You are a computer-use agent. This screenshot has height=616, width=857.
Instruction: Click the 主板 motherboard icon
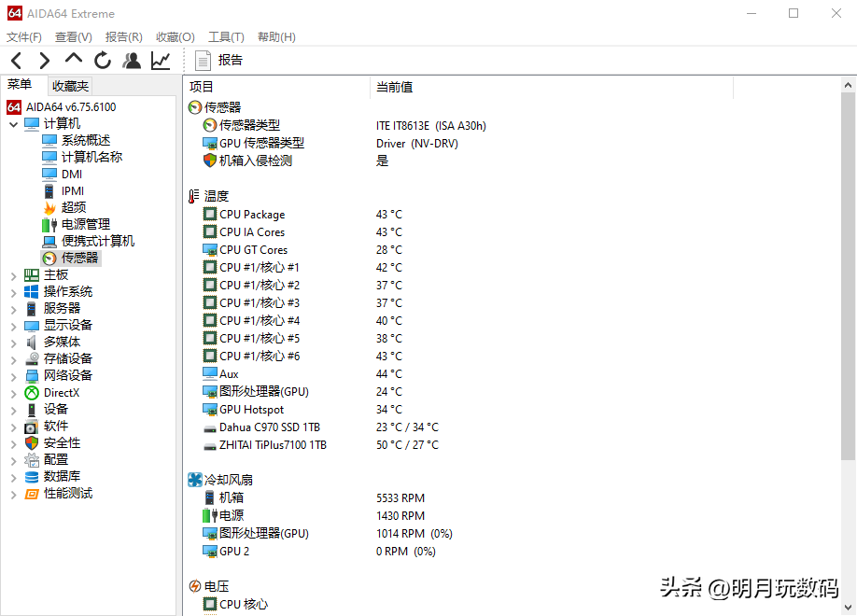32,275
